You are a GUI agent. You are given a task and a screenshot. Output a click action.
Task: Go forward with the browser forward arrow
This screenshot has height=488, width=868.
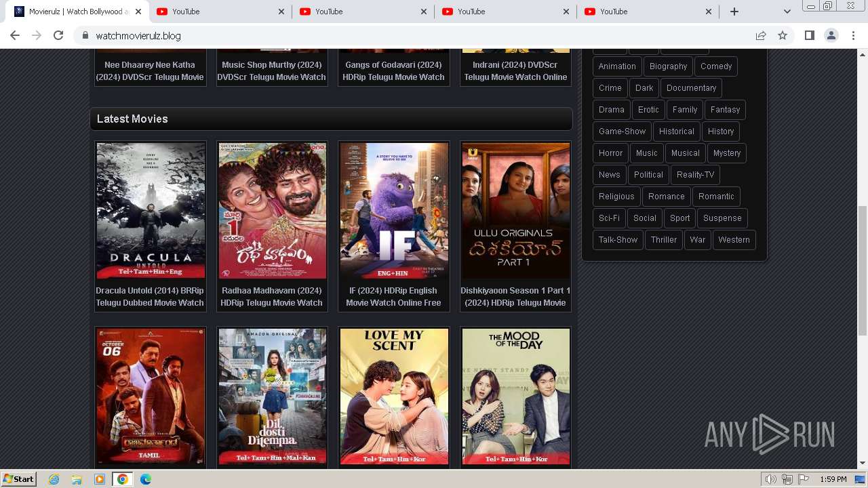click(x=37, y=35)
